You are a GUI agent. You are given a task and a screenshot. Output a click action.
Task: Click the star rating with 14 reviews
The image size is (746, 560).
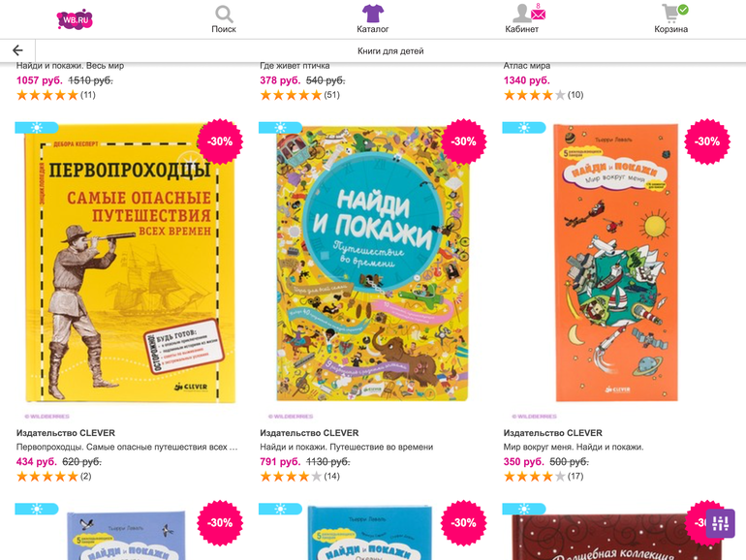[299, 477]
